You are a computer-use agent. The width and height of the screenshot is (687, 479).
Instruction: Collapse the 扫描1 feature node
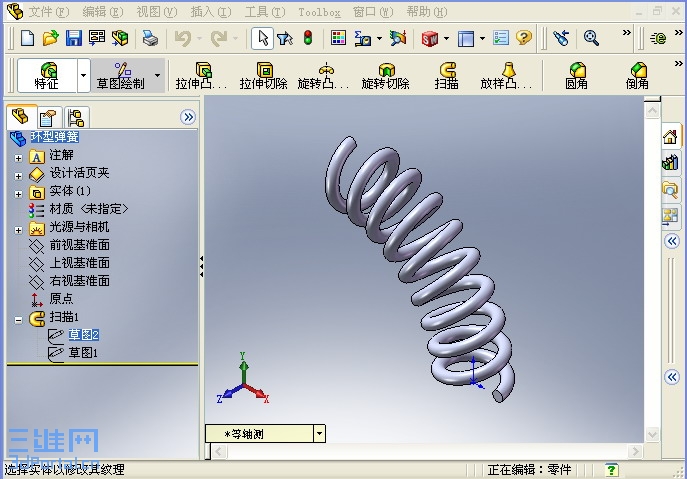point(18,320)
